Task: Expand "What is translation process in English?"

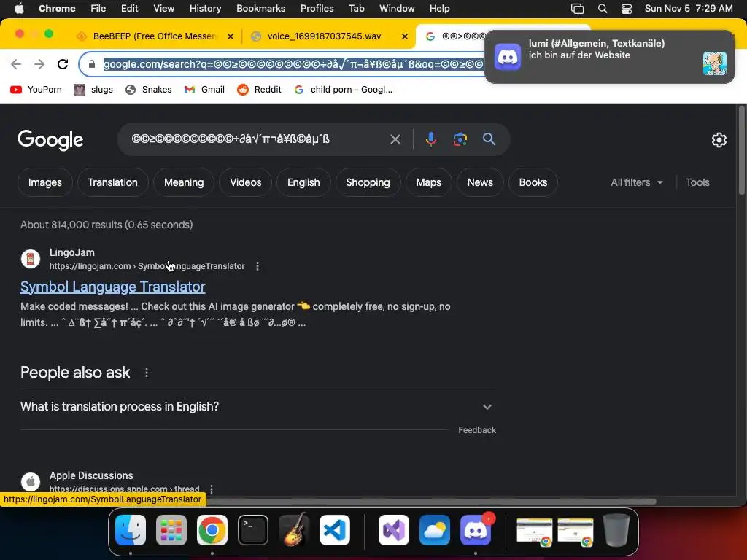Action: click(x=258, y=407)
